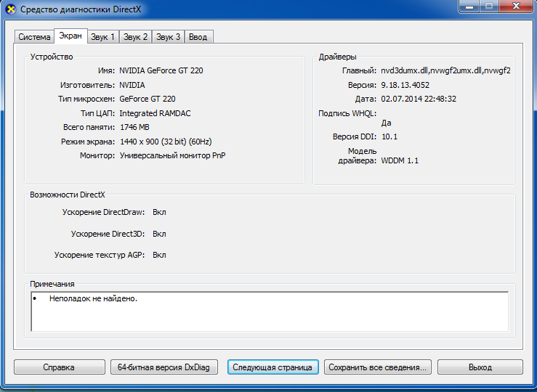The width and height of the screenshot is (537, 392).
Task: Click the Ускорение текстур AGP label
Action: (100, 256)
